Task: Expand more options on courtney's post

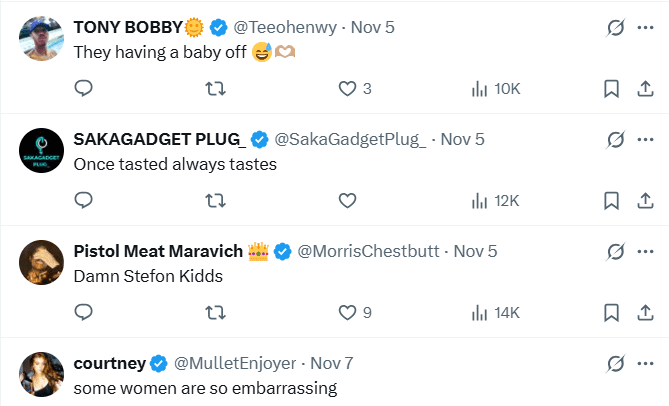Action: [x=645, y=363]
